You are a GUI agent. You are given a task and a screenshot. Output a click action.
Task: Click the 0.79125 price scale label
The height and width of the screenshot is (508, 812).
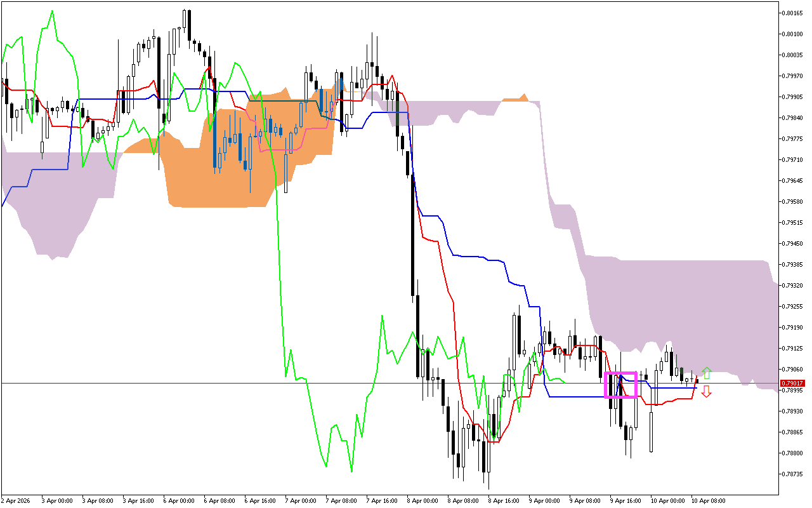tap(793, 348)
